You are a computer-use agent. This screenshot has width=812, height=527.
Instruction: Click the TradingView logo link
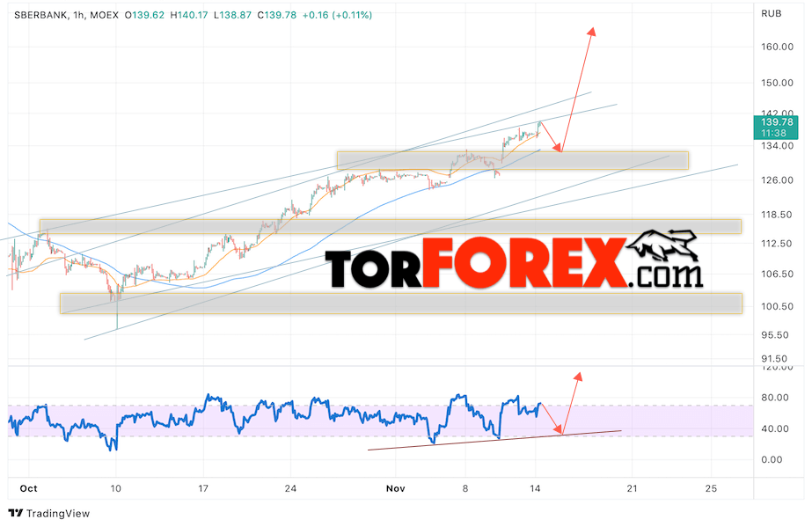pos(49,513)
